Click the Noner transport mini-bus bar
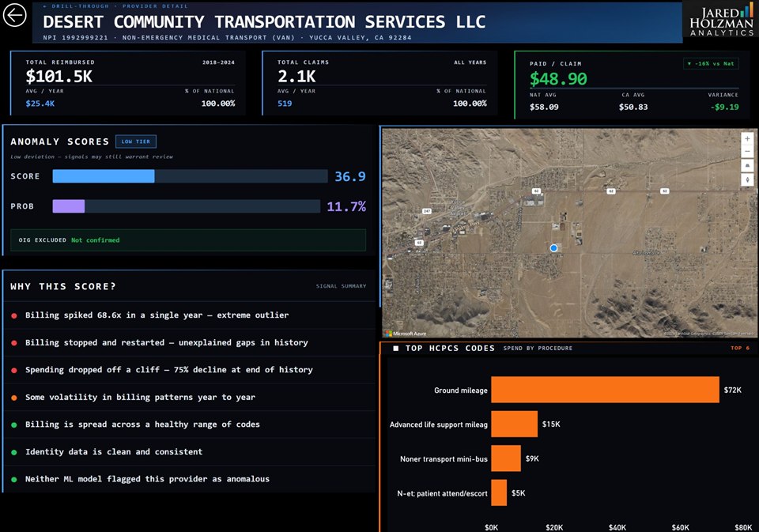 pyautogui.click(x=506, y=458)
